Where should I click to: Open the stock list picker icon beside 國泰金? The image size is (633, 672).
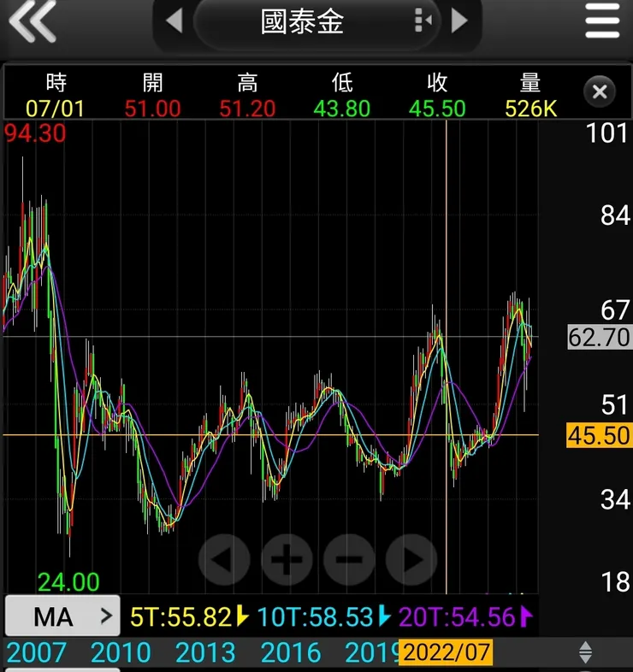pyautogui.click(x=423, y=21)
